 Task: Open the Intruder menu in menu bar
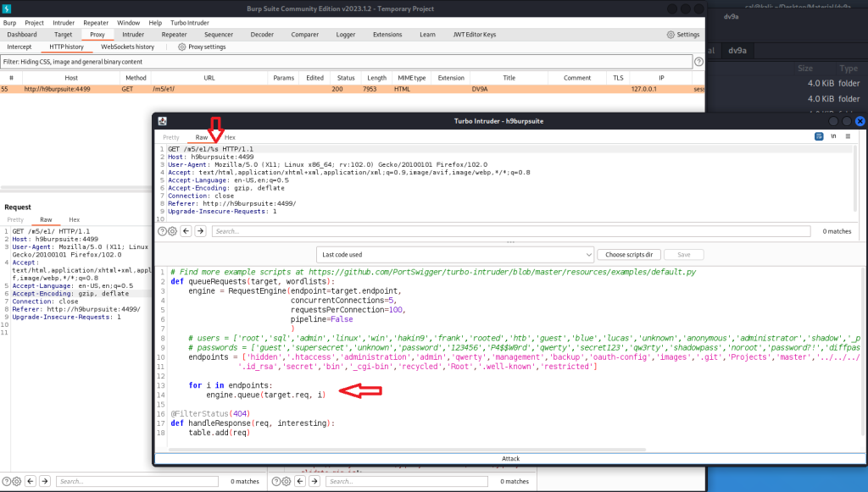pos(64,23)
